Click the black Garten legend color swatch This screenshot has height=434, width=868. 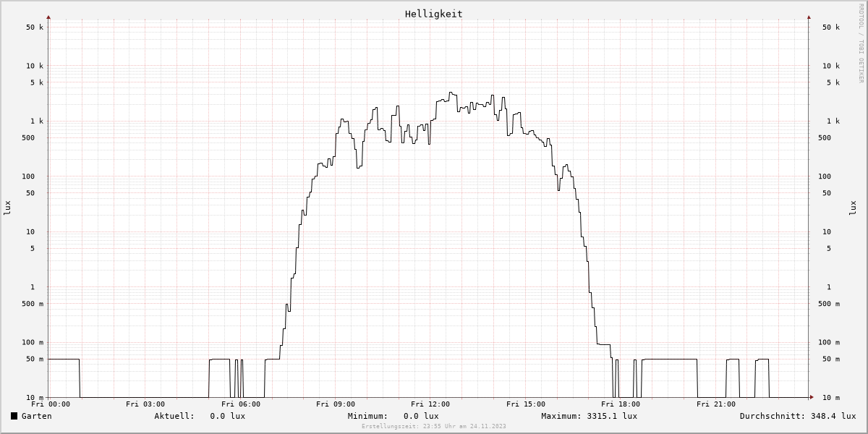point(14,416)
